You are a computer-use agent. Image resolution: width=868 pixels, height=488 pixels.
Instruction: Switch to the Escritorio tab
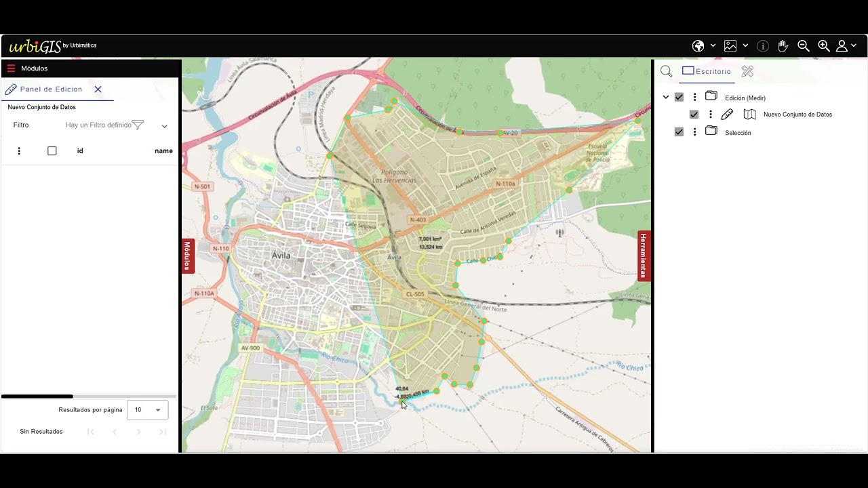tap(707, 72)
